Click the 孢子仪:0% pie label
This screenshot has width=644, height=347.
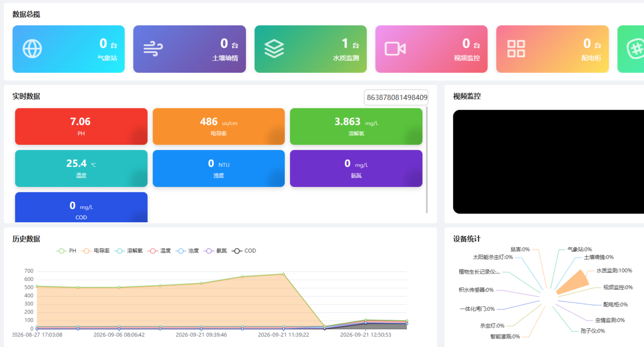(x=593, y=331)
